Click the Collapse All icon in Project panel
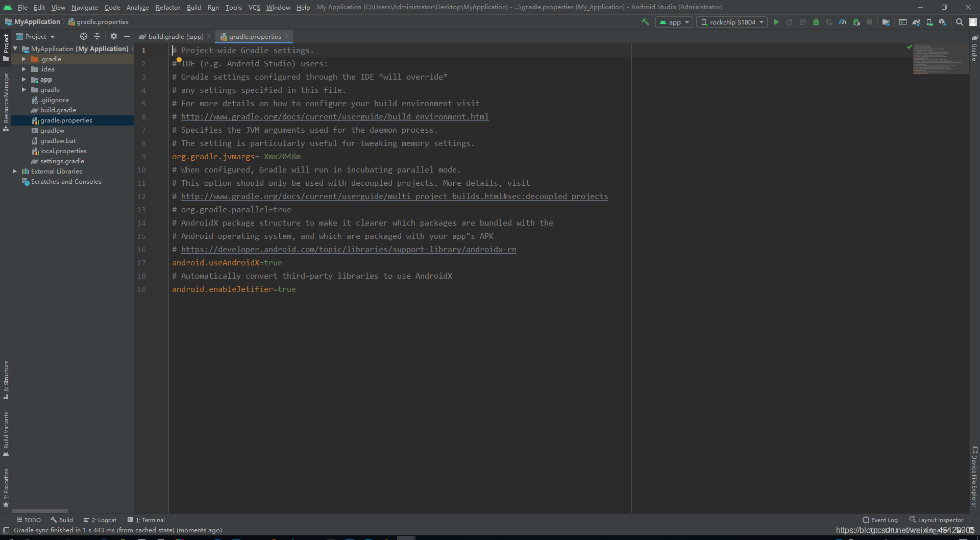This screenshot has width=980, height=540. coord(97,36)
